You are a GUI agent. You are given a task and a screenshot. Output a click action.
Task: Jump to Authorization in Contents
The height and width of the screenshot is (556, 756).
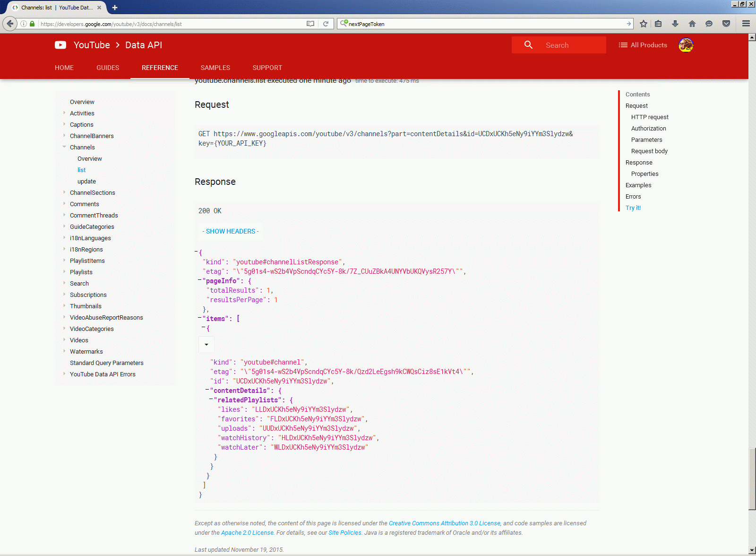[x=649, y=129]
